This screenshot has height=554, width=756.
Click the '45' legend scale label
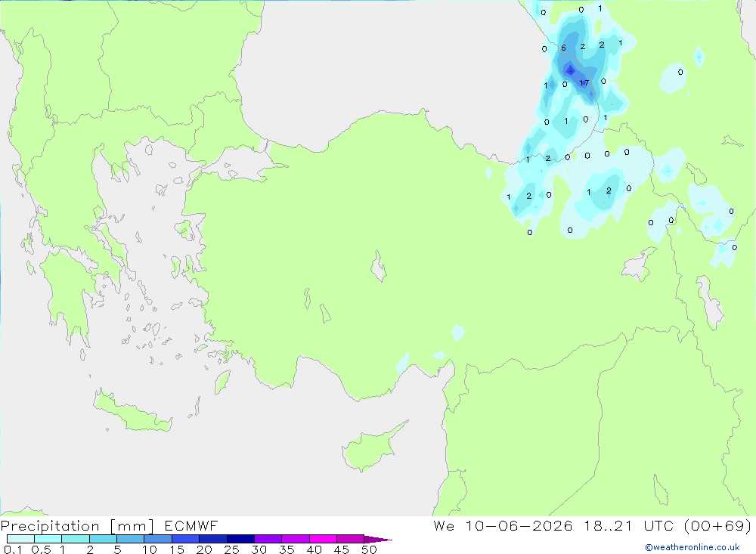[342, 549]
